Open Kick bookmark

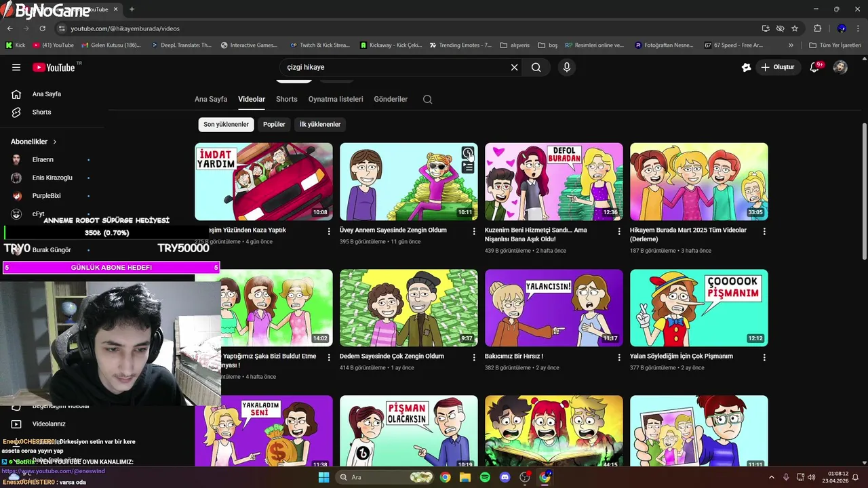[16, 45]
